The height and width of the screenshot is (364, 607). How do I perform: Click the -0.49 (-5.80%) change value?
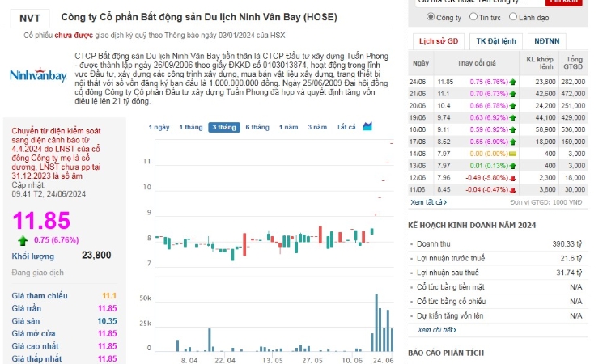(486, 178)
